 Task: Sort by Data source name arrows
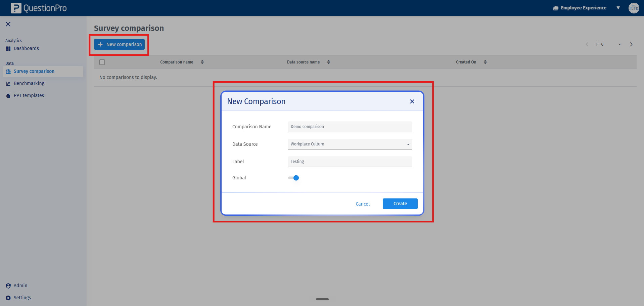[x=329, y=62]
